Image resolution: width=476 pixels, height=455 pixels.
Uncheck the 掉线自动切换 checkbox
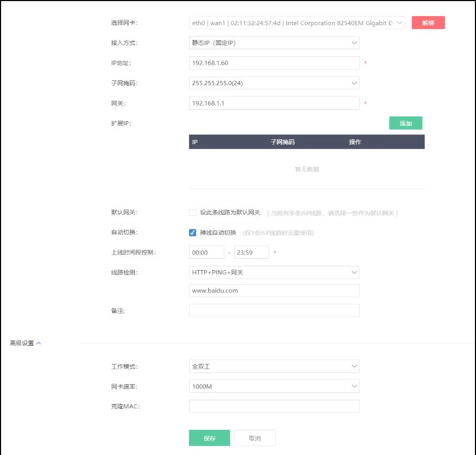click(193, 233)
